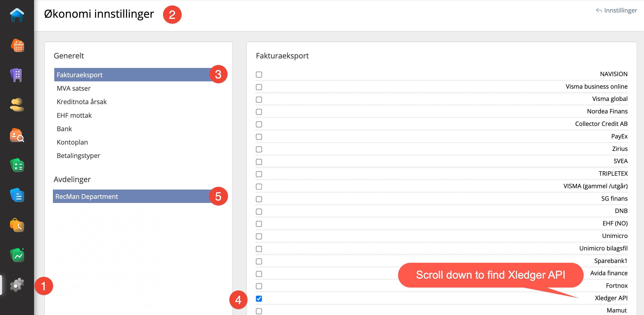Select RecMan Department under Avdelinger
The height and width of the screenshot is (315, 644).
[x=87, y=196]
